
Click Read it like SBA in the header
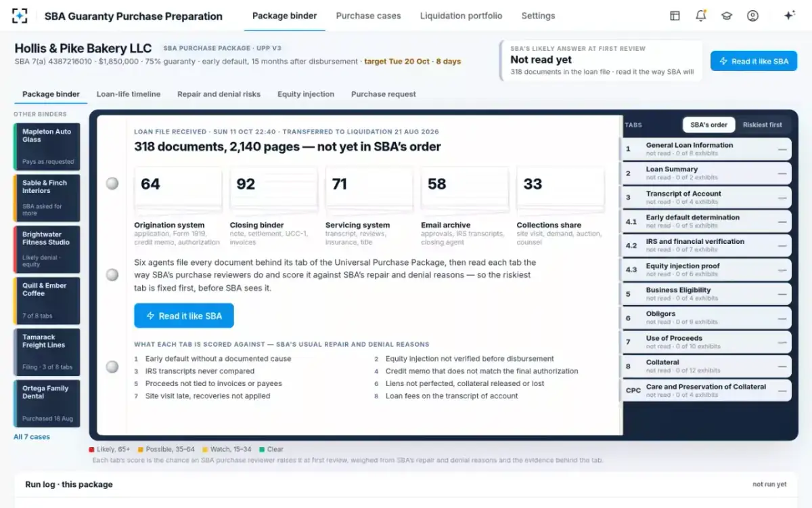coord(754,61)
